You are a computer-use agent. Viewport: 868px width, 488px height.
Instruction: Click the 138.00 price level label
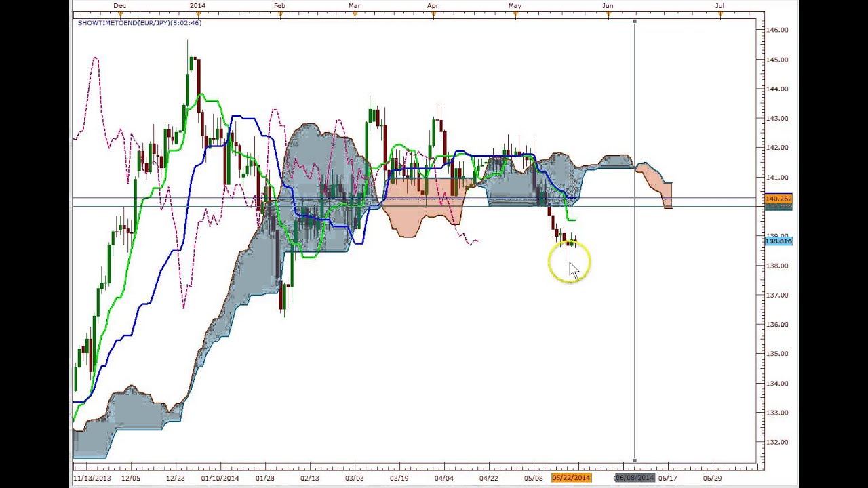click(776, 266)
